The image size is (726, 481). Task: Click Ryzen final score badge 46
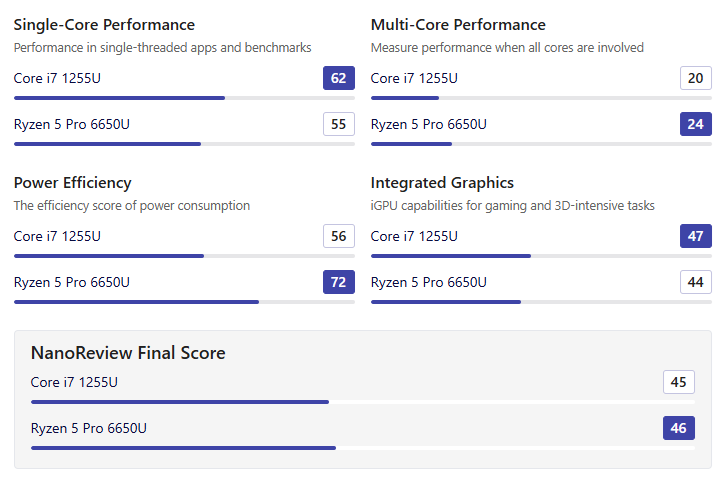click(678, 428)
